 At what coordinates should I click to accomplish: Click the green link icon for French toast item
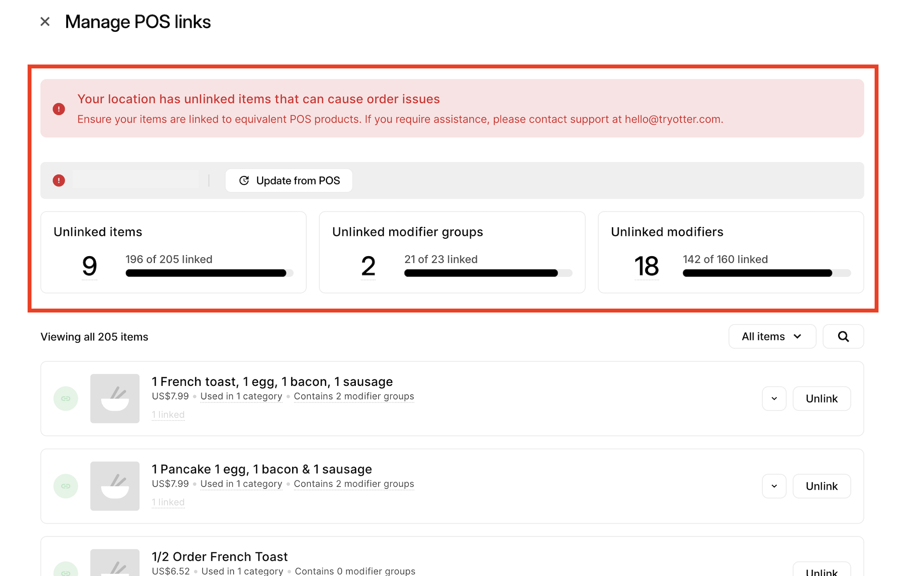[x=66, y=399]
